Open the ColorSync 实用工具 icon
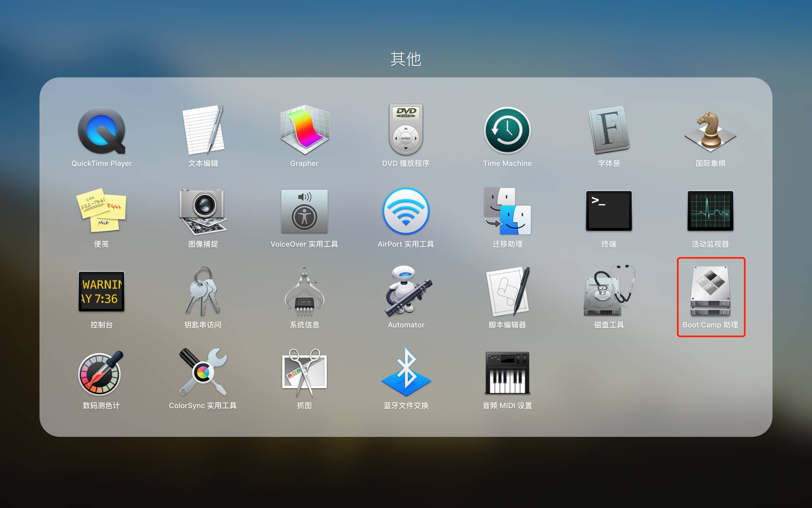The height and width of the screenshot is (508, 812). click(203, 372)
